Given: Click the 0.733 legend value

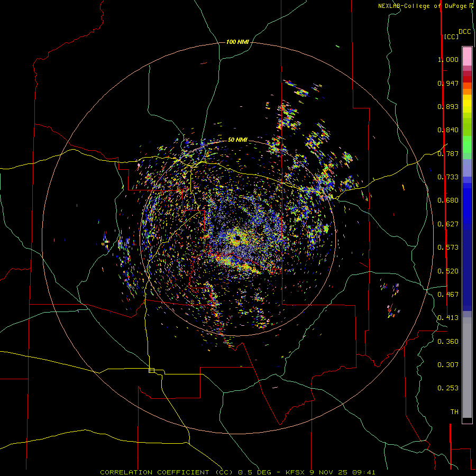Looking at the screenshot, I should point(448,177).
